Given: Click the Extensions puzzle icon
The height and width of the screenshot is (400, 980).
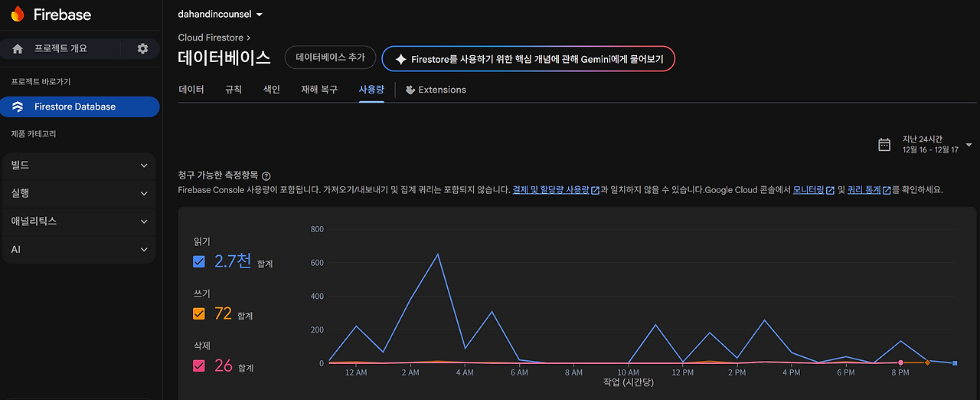Looking at the screenshot, I should tap(410, 90).
